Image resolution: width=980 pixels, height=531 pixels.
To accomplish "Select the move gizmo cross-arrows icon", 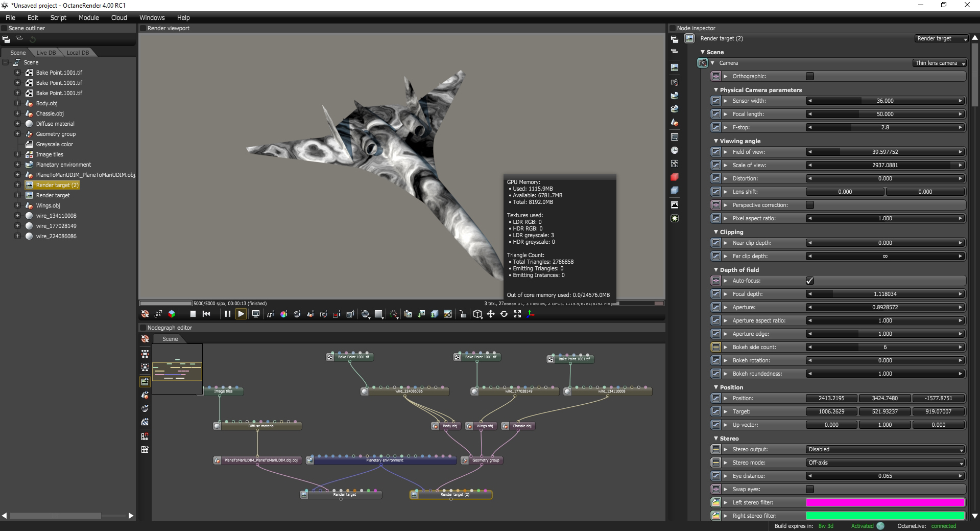I will pyautogui.click(x=491, y=314).
